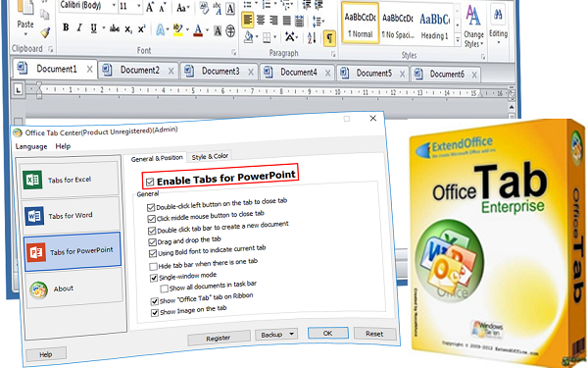Open the Font dialog launcher
The height and width of the screenshot is (368, 588).
[x=233, y=53]
